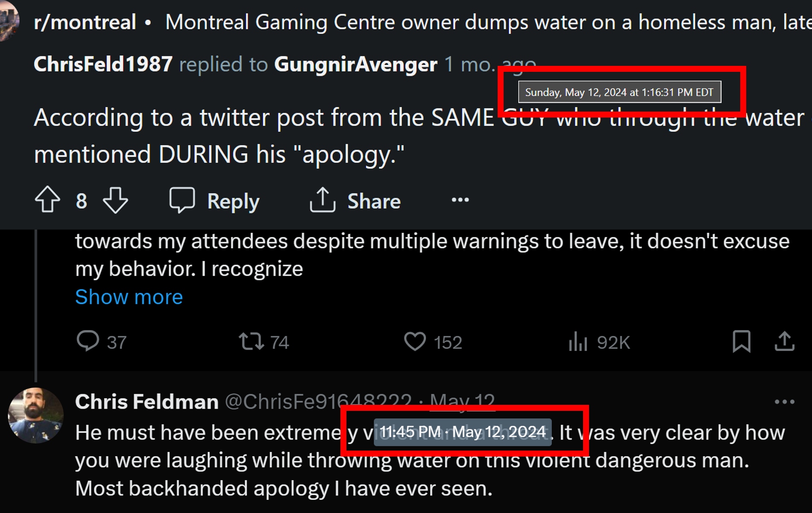Share the Reddit comment

[x=355, y=200]
